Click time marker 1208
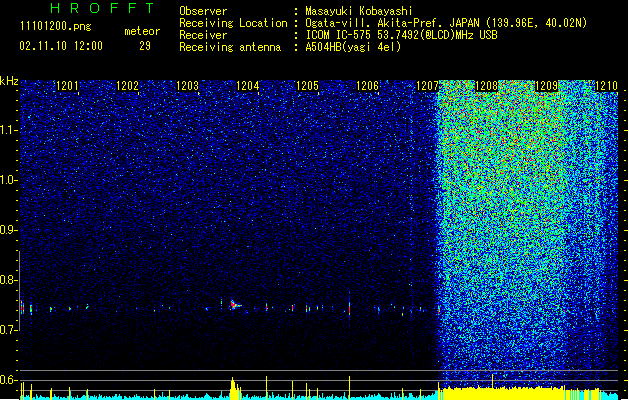The image size is (629, 400). tap(486, 86)
